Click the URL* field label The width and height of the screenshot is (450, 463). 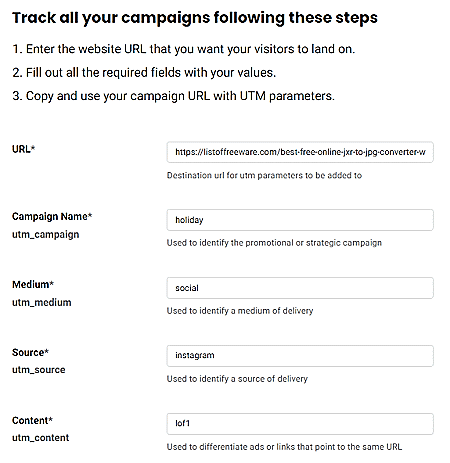pos(23,149)
